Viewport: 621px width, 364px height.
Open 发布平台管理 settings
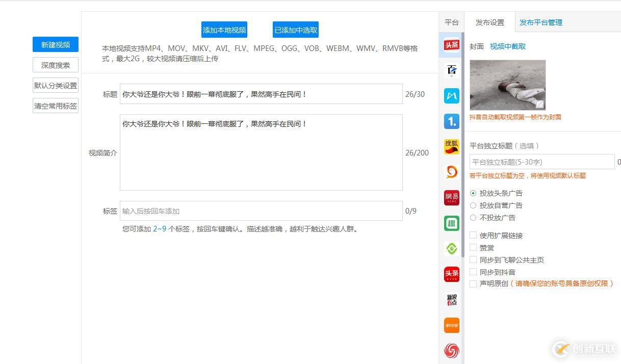[x=540, y=22]
